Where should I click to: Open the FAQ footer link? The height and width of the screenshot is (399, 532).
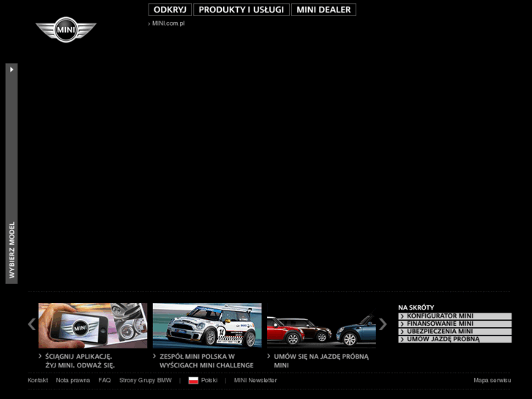click(x=105, y=380)
